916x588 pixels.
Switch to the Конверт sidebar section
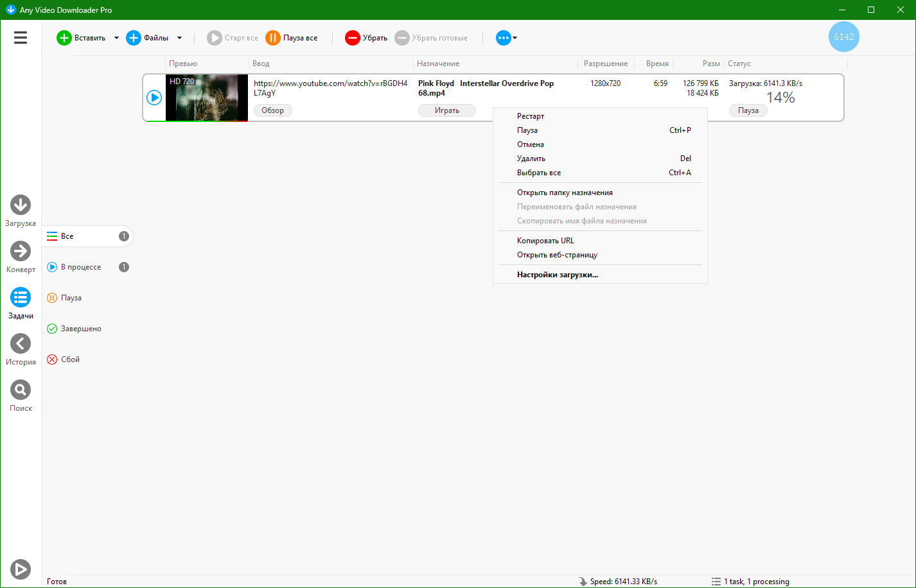tap(21, 251)
